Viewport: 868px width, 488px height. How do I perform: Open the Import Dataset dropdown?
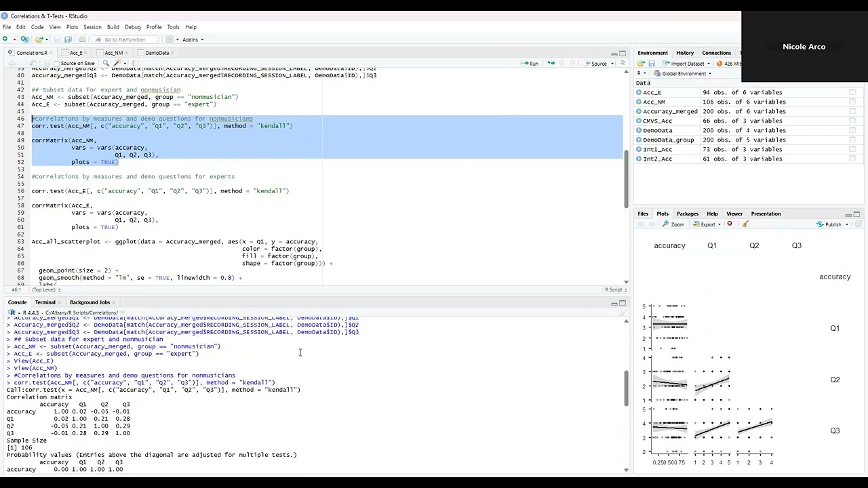click(x=686, y=63)
